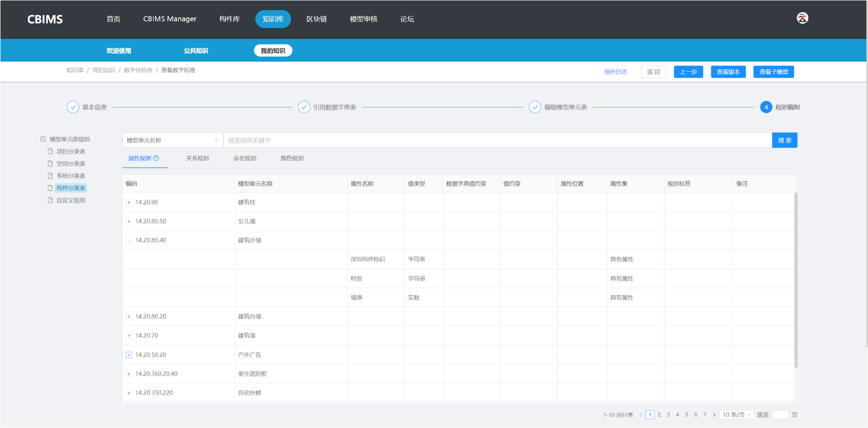The image size is (868, 428).
Task: Expand row 14.20.50.20 户外广告
Action: 129,355
